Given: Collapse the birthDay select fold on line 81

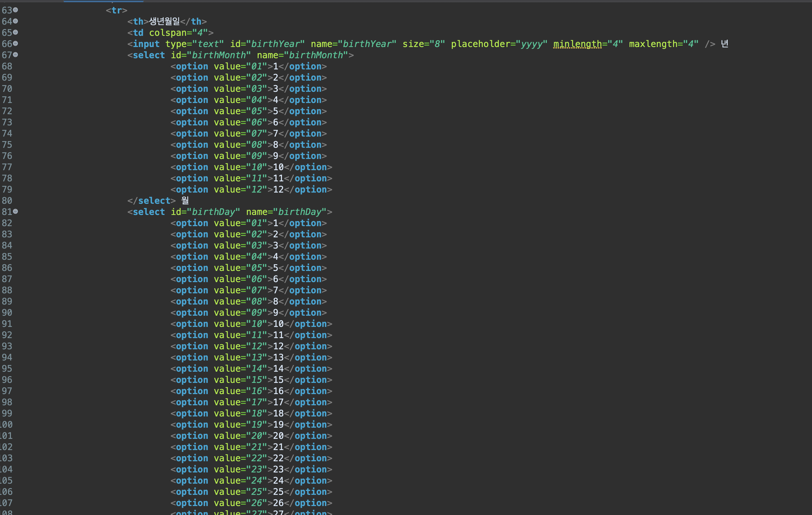Looking at the screenshot, I should click(15, 211).
